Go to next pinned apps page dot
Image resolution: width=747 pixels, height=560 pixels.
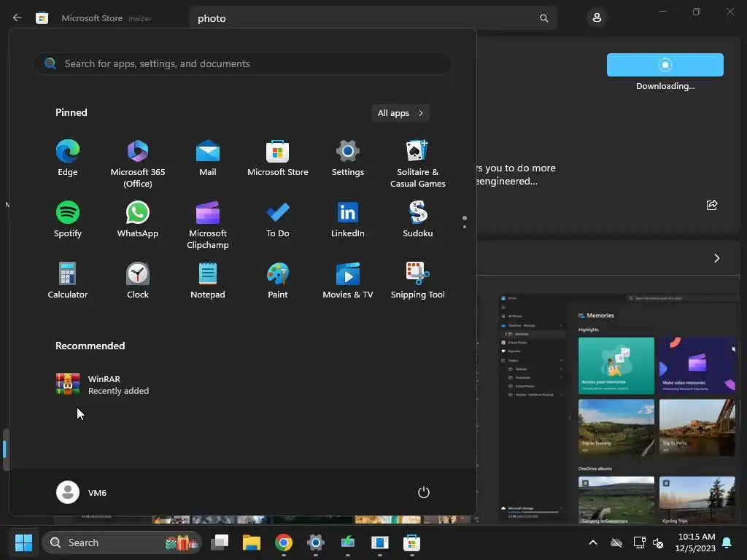[x=465, y=227]
